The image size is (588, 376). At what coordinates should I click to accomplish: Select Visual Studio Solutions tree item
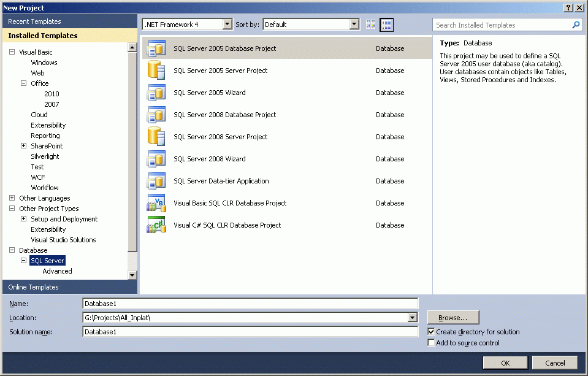[63, 240]
